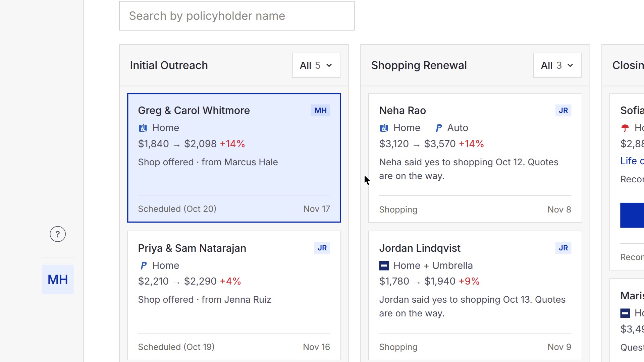Image resolution: width=644 pixels, height=362 pixels.
Task: Click $2,098 renewal premium on Whitmore card
Action: 200,144
